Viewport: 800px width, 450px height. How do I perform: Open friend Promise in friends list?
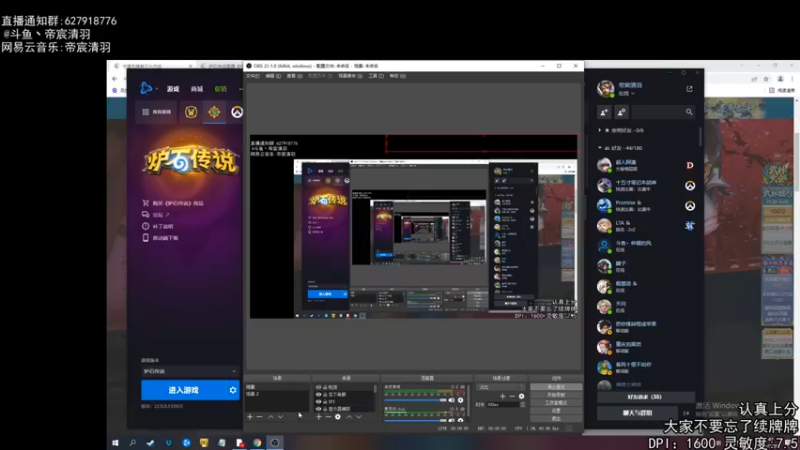click(647, 206)
